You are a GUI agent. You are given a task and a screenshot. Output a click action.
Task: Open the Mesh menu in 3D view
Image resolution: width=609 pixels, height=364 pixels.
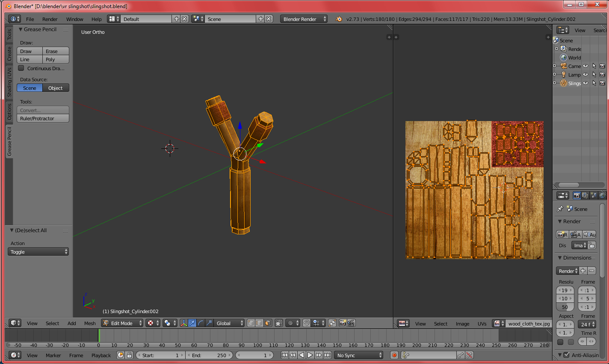(x=90, y=323)
